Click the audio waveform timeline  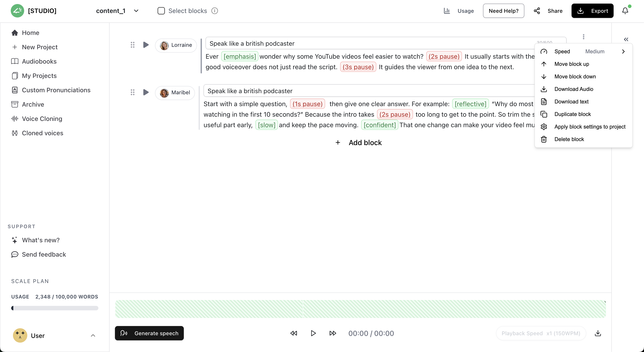click(x=360, y=309)
